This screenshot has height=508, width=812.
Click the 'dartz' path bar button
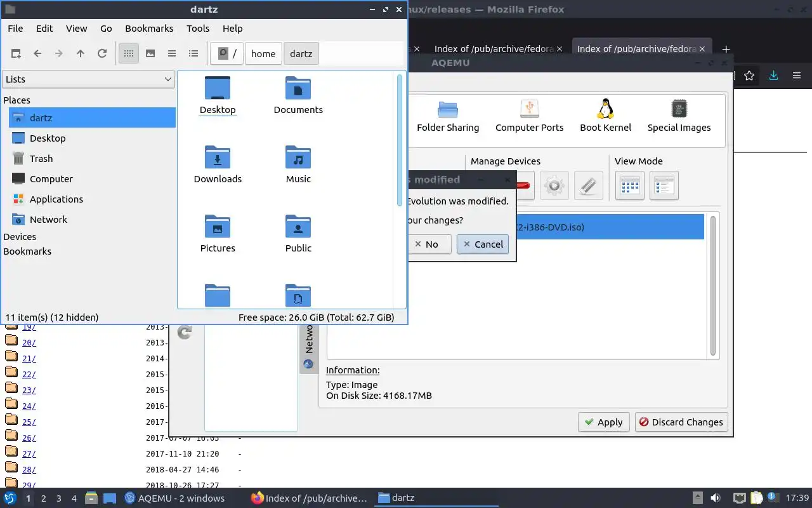[301, 54]
